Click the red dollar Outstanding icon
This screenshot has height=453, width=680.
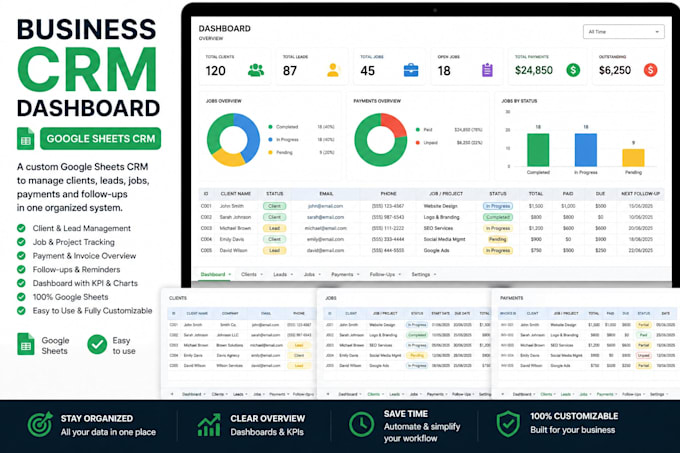(650, 70)
